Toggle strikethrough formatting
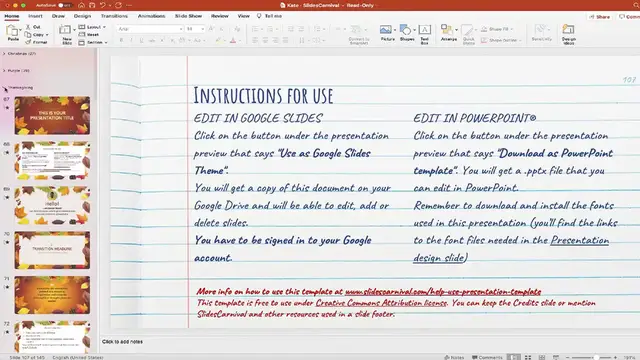Screen dimensions: 640x360 click(152, 40)
